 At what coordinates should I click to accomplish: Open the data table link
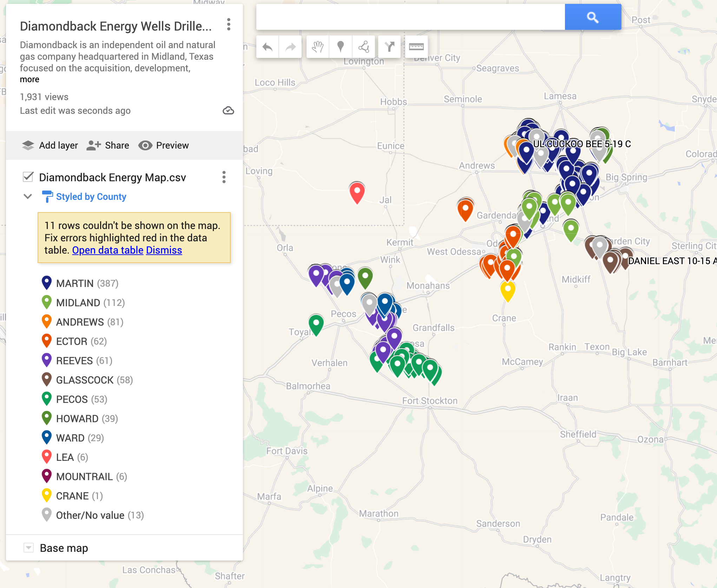click(x=107, y=250)
